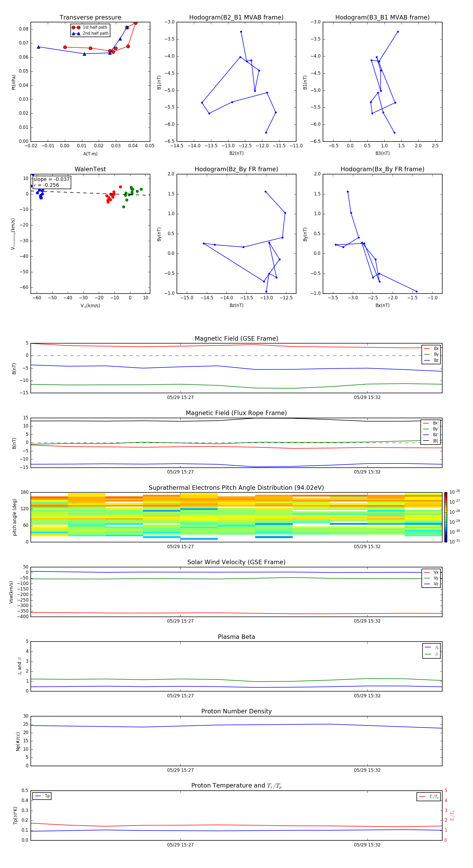This screenshot has height=868, width=473.
Task: Click the "Np(#/cc)" axis label
Action: pos(18,741)
